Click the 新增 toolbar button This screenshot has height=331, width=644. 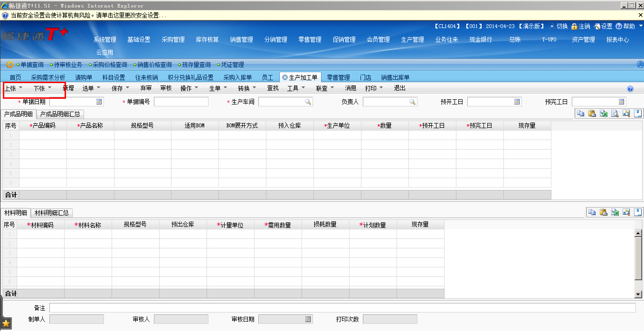(x=68, y=88)
